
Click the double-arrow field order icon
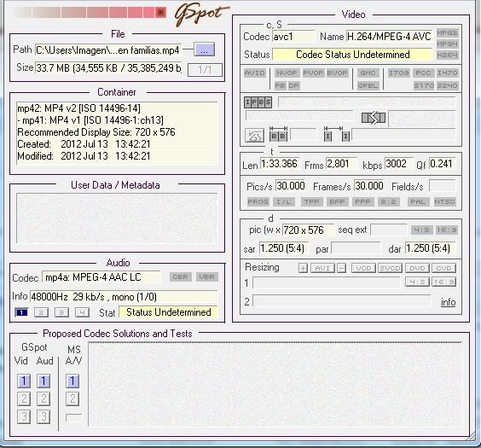click(x=374, y=118)
